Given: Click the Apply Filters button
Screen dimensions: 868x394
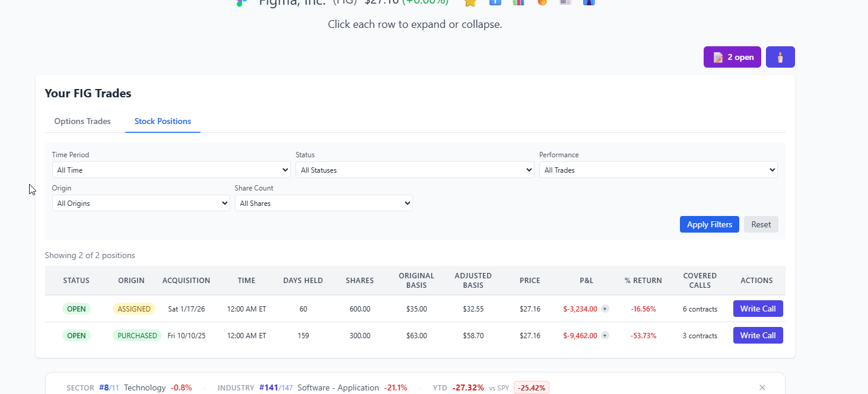Looking at the screenshot, I should point(709,224).
